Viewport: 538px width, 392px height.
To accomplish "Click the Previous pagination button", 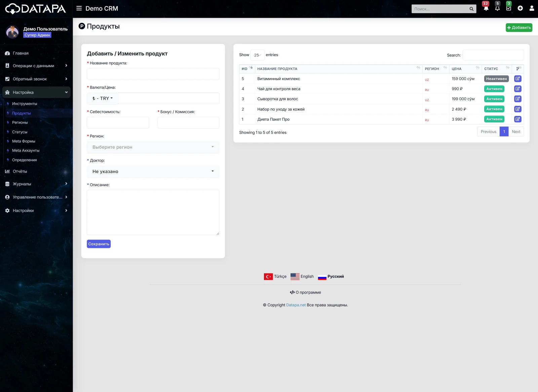I will coord(488,132).
